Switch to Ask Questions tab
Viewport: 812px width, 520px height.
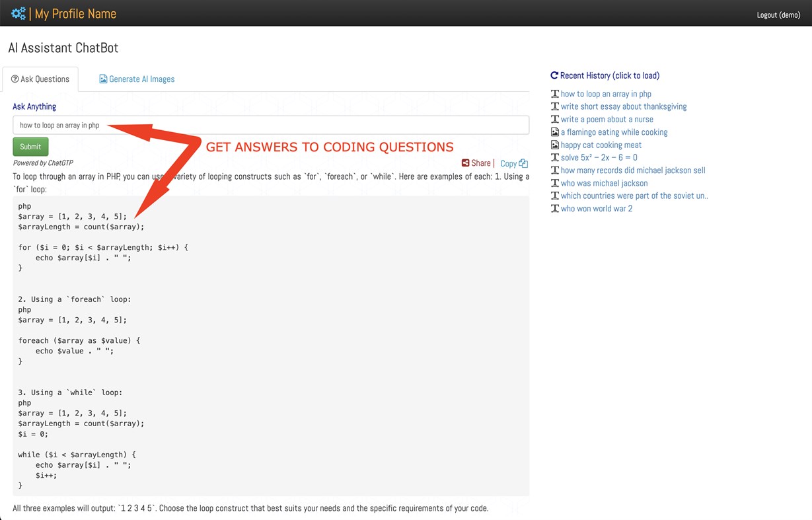tap(40, 79)
